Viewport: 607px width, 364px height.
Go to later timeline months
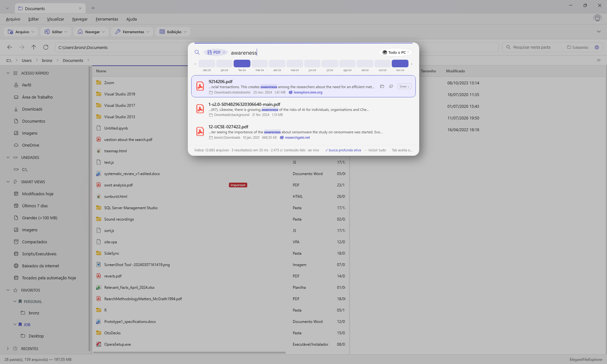point(412,64)
